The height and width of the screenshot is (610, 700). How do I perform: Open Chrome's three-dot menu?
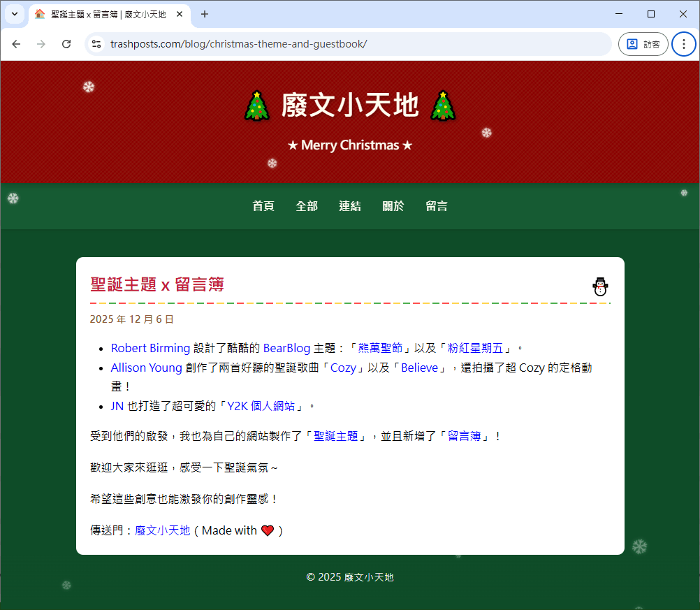683,43
